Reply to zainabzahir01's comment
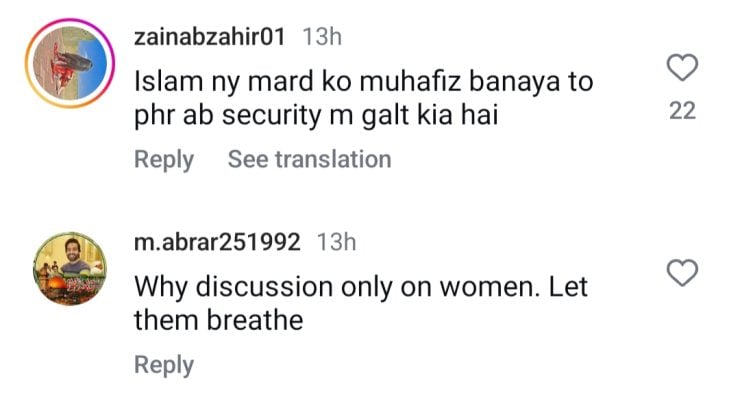 (163, 159)
